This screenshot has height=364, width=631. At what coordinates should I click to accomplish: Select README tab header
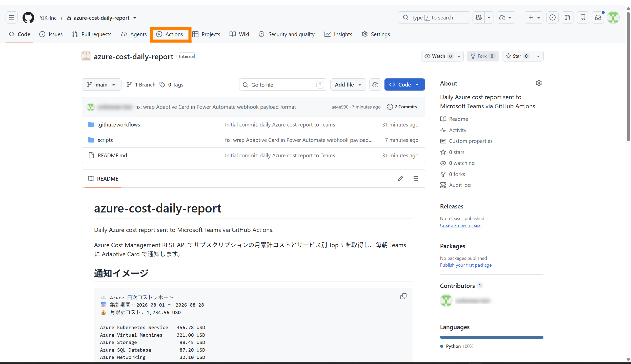[103, 179]
